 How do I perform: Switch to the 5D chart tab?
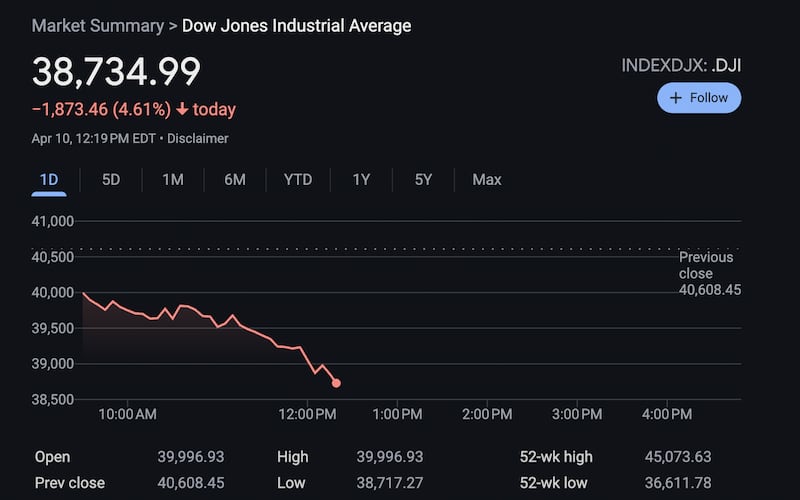[x=111, y=180]
